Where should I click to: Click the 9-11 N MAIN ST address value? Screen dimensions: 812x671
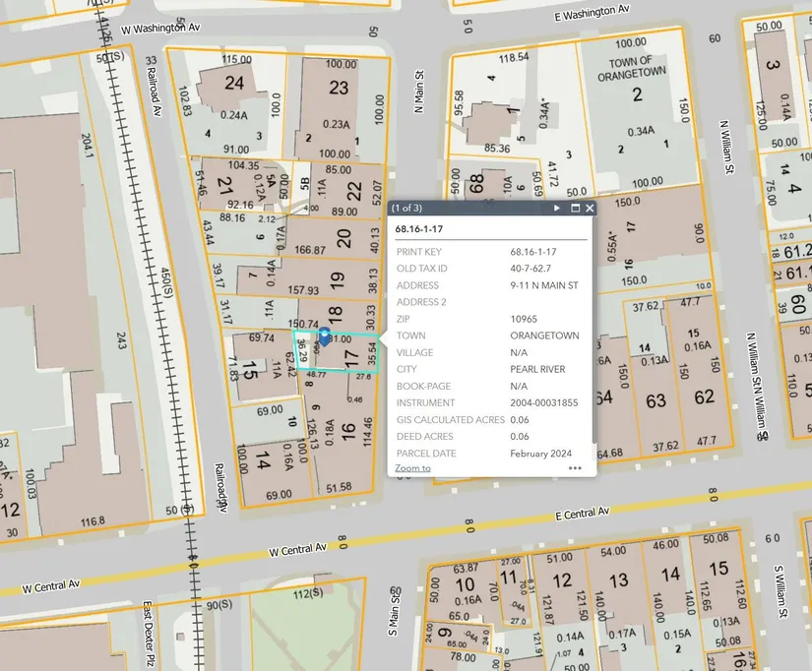click(x=543, y=285)
